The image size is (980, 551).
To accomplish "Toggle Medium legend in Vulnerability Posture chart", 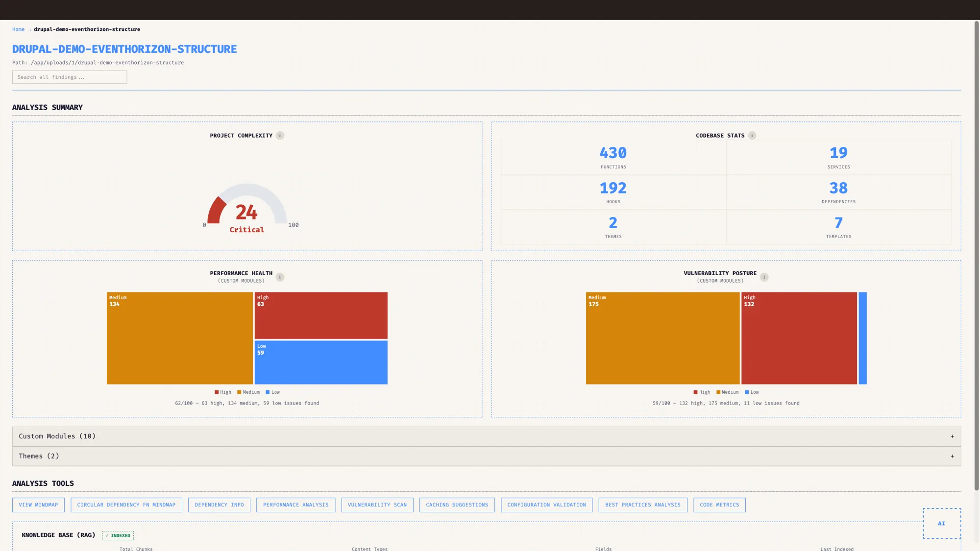I will coord(728,392).
